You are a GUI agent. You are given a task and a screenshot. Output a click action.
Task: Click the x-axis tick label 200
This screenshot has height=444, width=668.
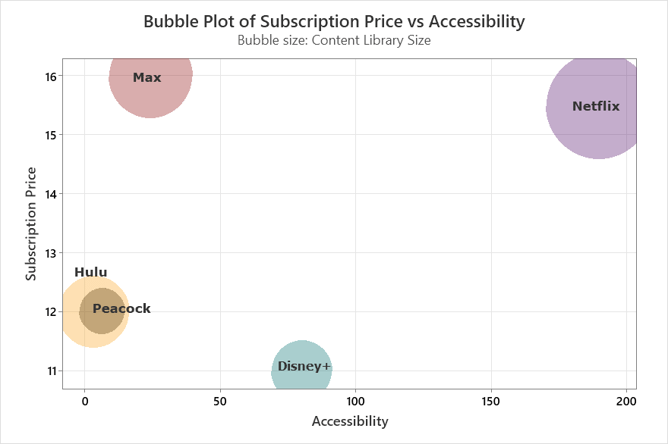pyautogui.click(x=626, y=401)
